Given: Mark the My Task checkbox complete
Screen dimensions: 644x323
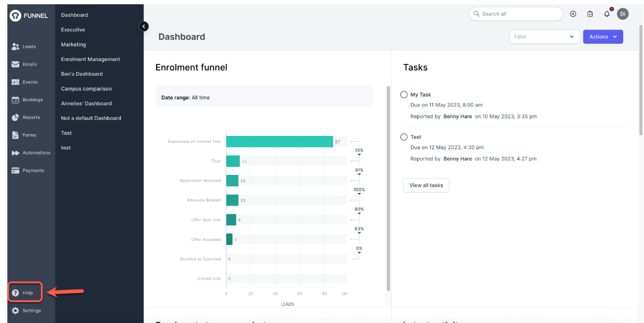Looking at the screenshot, I should pyautogui.click(x=403, y=94).
